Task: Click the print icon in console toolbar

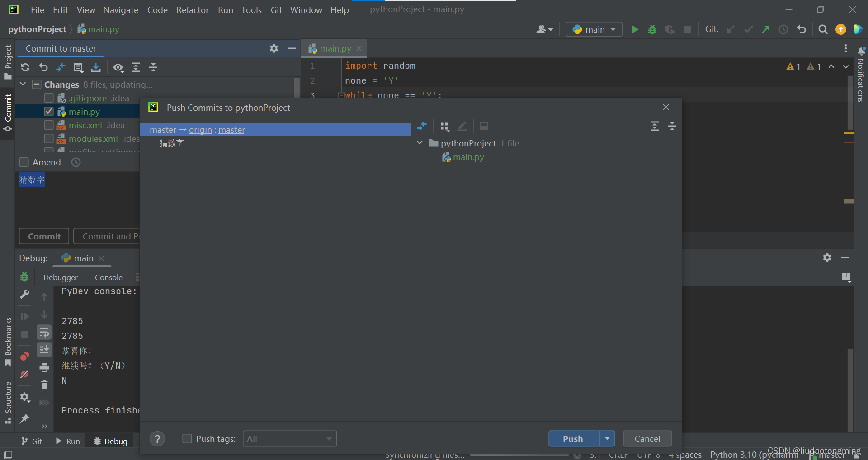Action: point(44,368)
